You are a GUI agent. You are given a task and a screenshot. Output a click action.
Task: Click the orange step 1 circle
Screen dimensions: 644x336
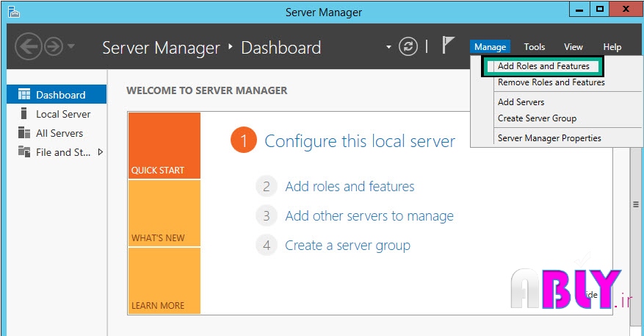click(244, 140)
